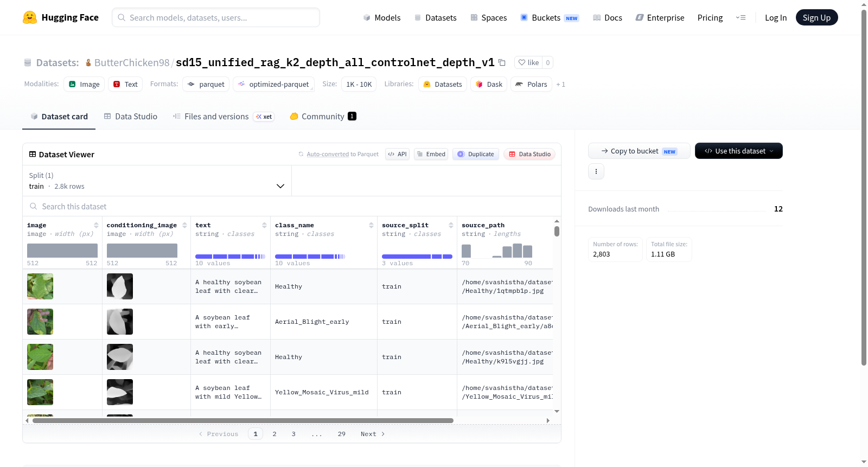868x467 pixels.
Task: Click the Embed button
Action: pos(431,154)
